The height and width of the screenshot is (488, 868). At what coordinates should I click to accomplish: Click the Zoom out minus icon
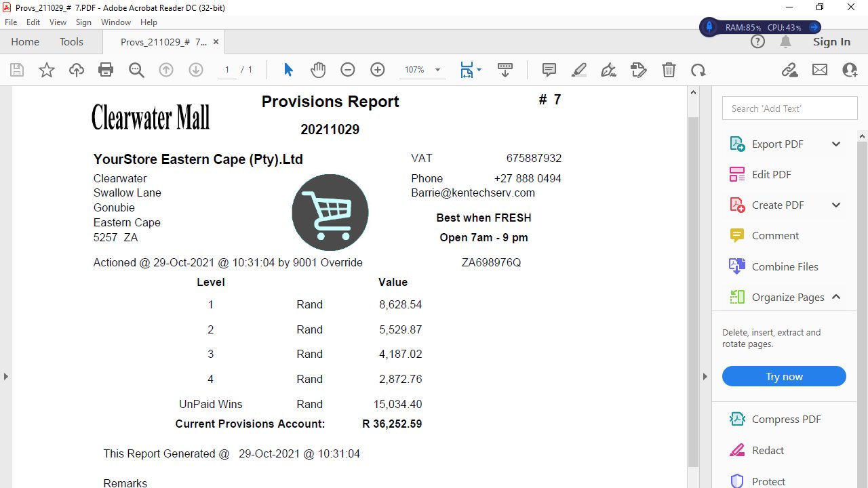[x=348, y=70]
